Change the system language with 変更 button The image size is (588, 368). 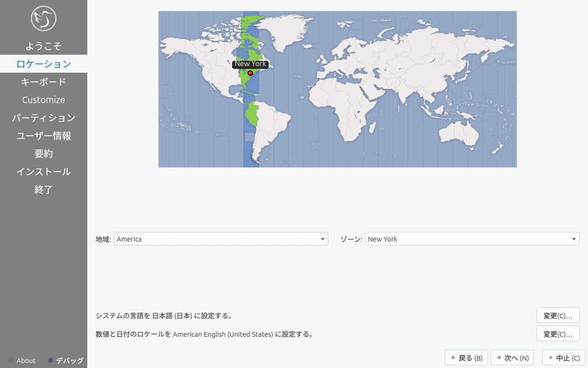tap(558, 316)
